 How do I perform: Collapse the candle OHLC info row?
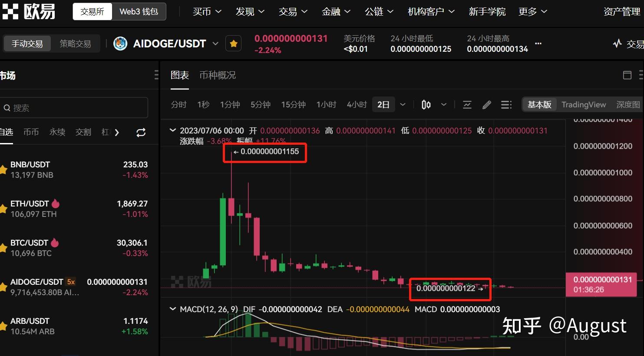[x=173, y=130]
